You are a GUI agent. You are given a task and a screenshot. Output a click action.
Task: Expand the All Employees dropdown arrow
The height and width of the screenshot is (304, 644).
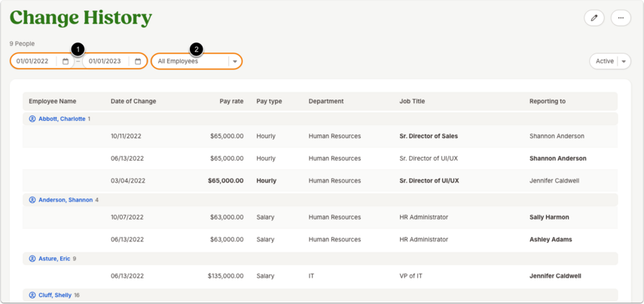(x=235, y=61)
